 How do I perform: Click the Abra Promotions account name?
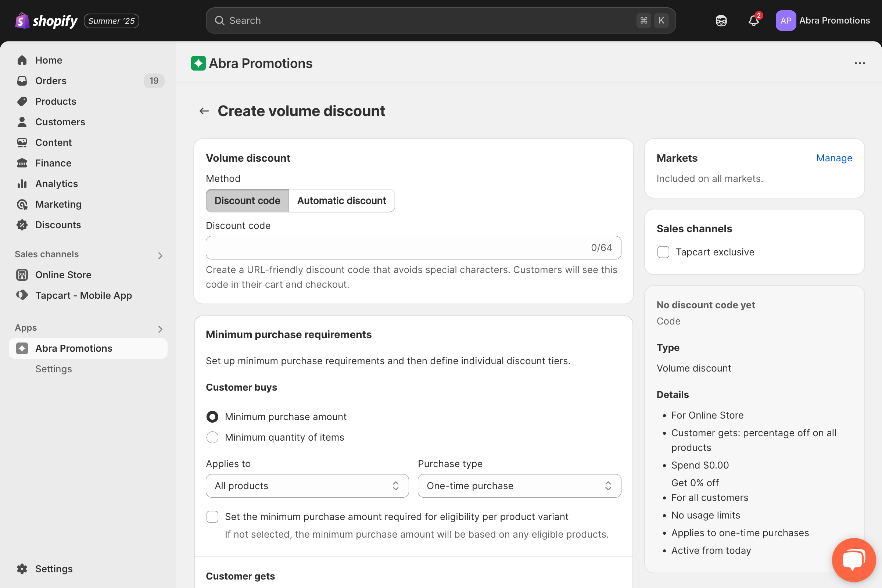pos(834,21)
